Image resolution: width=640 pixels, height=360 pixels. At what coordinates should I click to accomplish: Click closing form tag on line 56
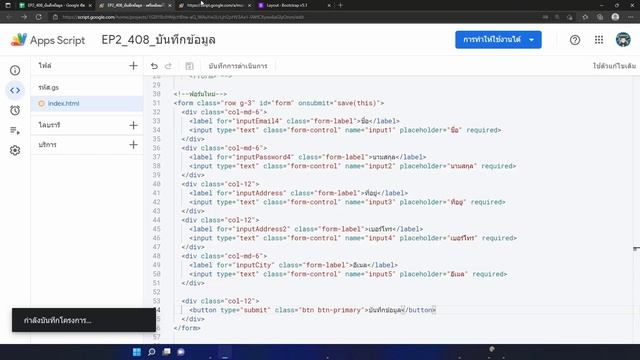(x=187, y=328)
